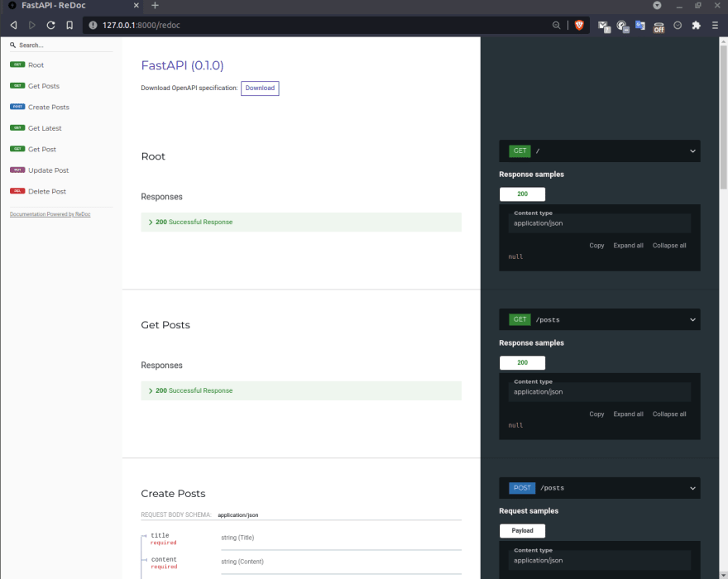Screen dimensions: 728x579
Task: Open the zoom magnifier icon in address bar
Action: (556, 25)
